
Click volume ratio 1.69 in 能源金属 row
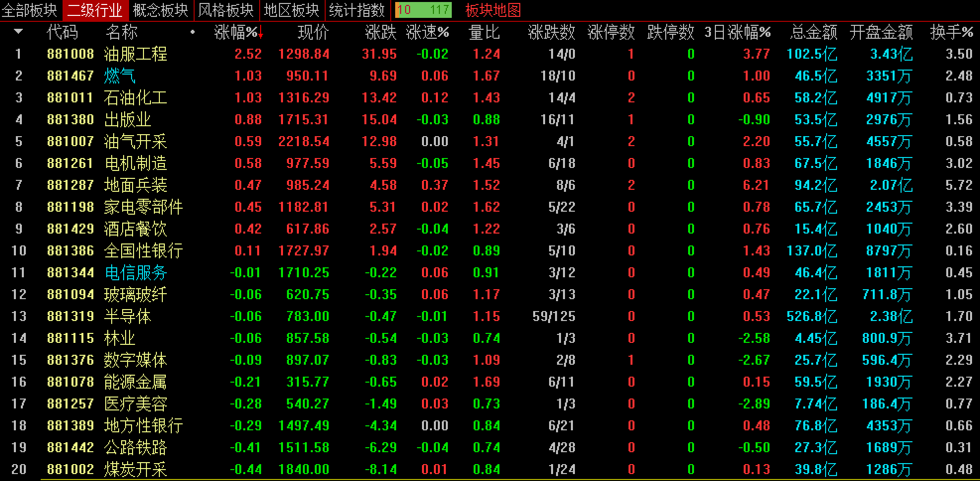pos(487,382)
